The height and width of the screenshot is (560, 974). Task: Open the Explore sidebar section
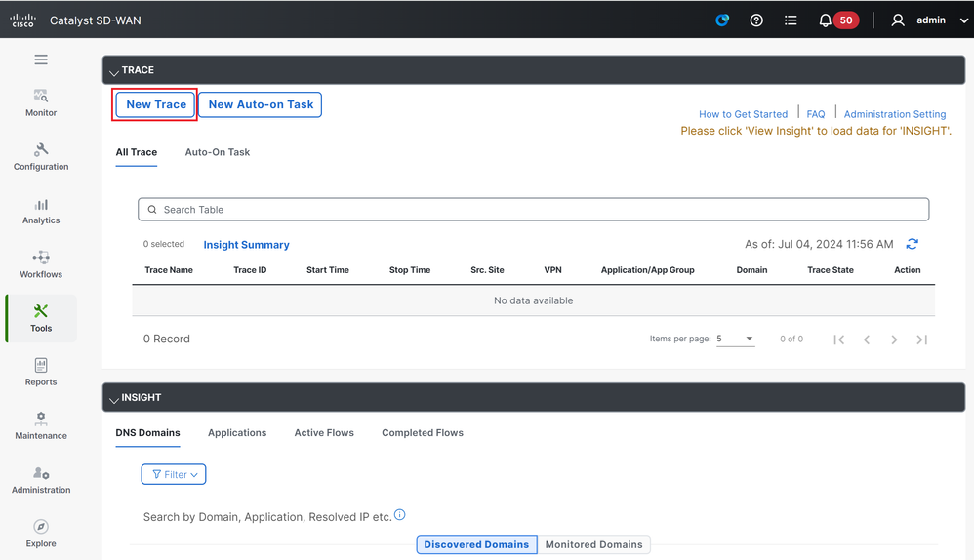(41, 534)
